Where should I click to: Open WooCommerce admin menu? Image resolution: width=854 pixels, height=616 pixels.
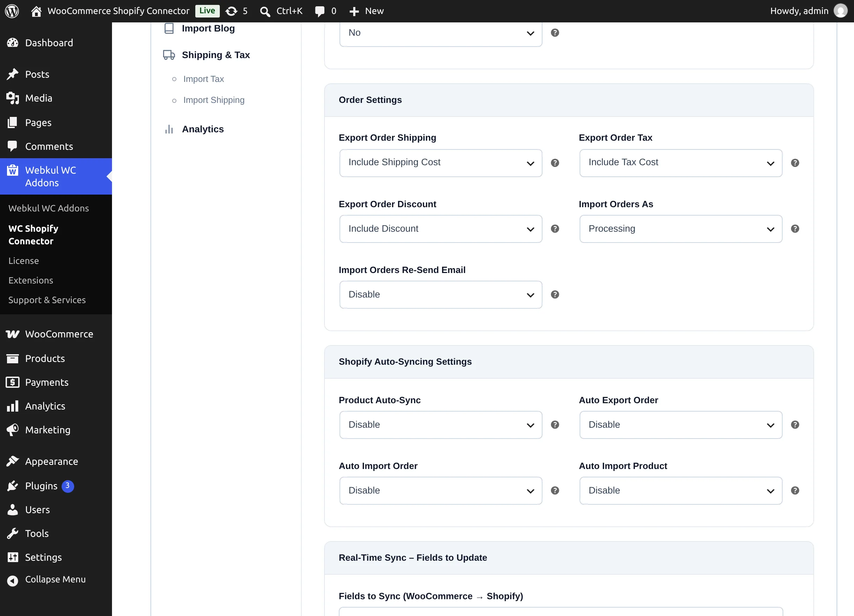[x=56, y=334]
